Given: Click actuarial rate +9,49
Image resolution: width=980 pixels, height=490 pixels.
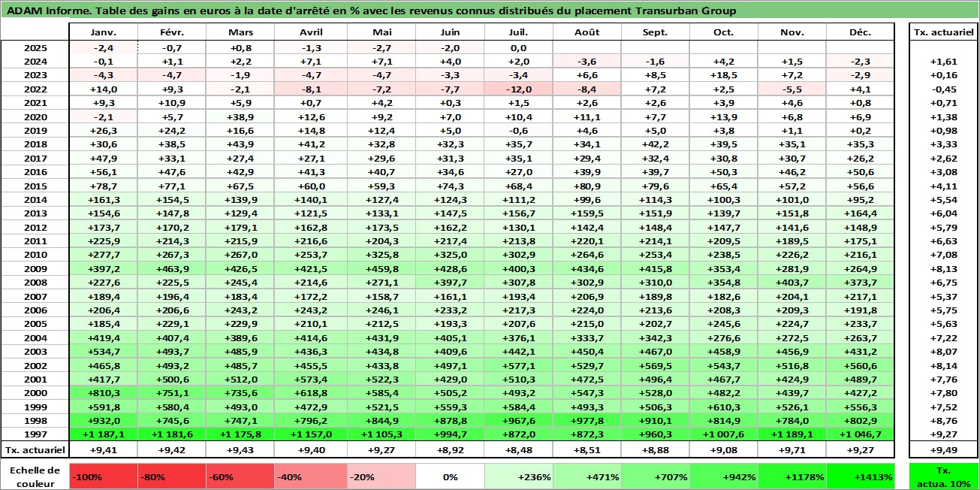Looking at the screenshot, I should [942, 449].
